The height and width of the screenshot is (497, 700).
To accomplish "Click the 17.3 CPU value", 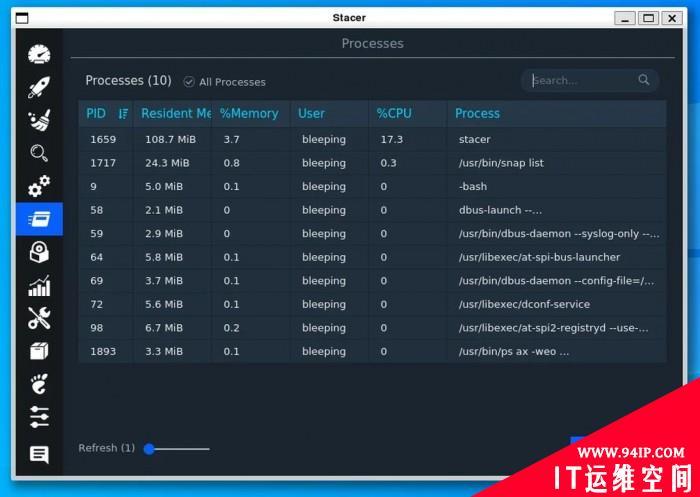I will point(392,139).
